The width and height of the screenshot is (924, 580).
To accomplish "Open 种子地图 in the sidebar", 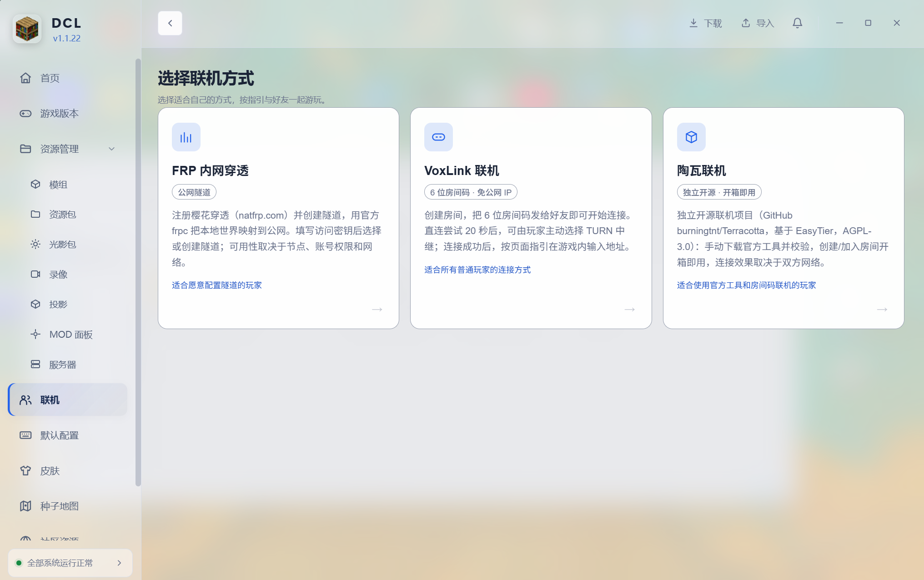I will (67, 506).
